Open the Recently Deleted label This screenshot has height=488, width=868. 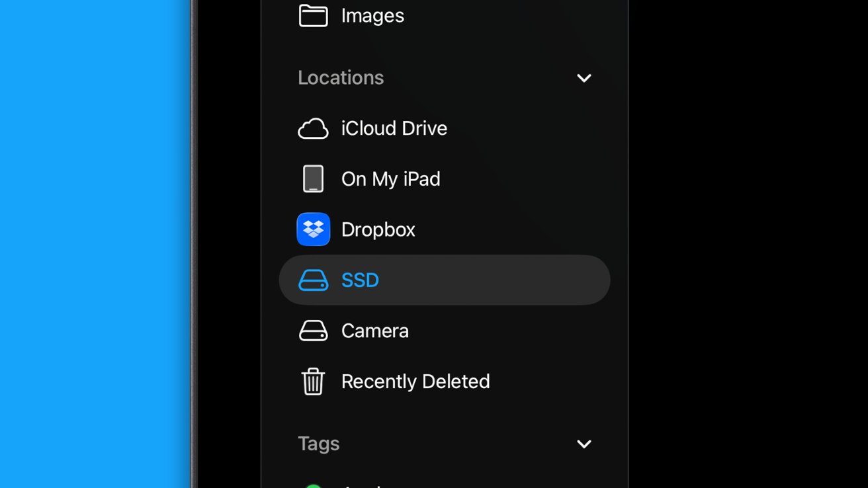pos(415,382)
